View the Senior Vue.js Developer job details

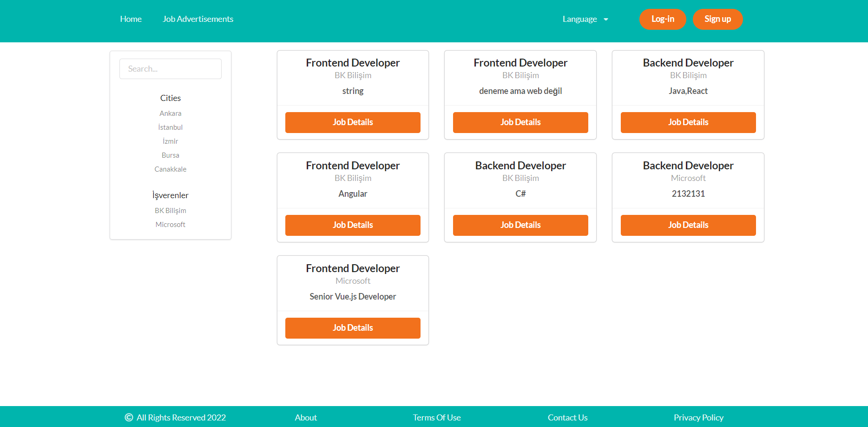pyautogui.click(x=353, y=327)
